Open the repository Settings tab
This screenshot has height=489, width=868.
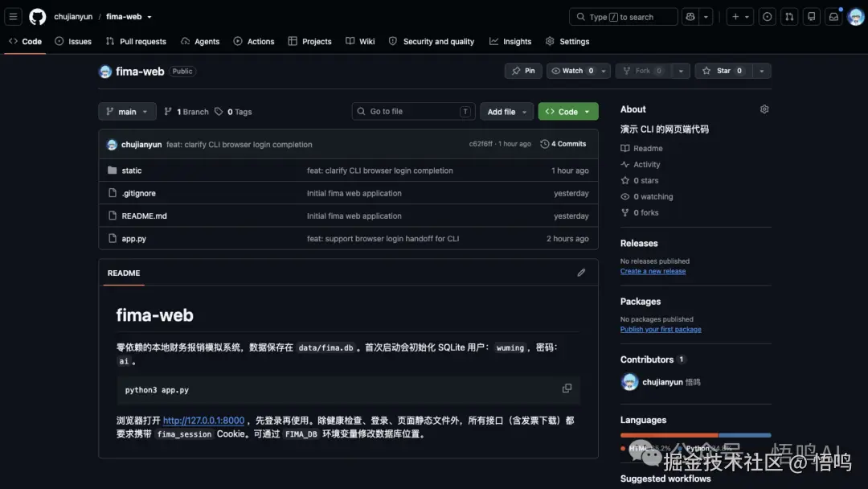(567, 42)
